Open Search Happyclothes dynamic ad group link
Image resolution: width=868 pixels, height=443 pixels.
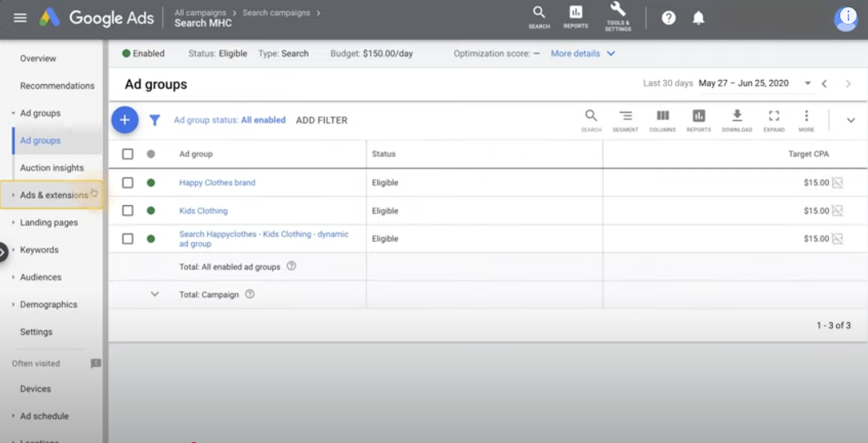264,239
